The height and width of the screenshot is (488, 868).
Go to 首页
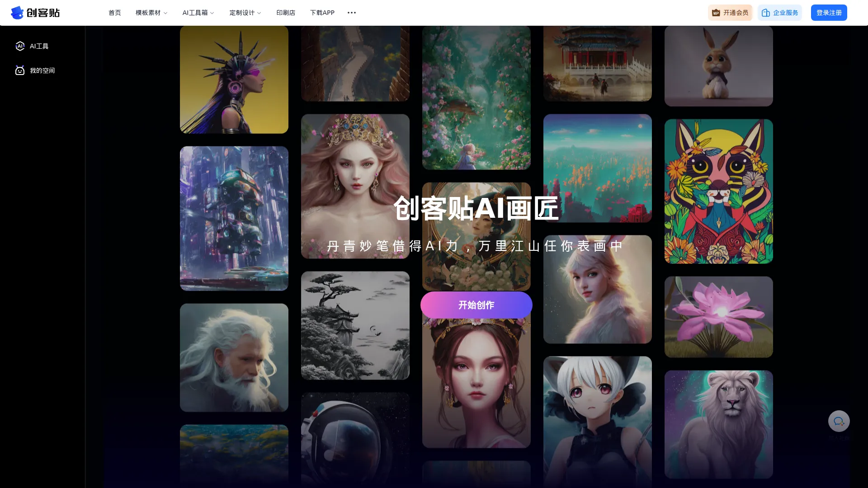[x=115, y=13]
